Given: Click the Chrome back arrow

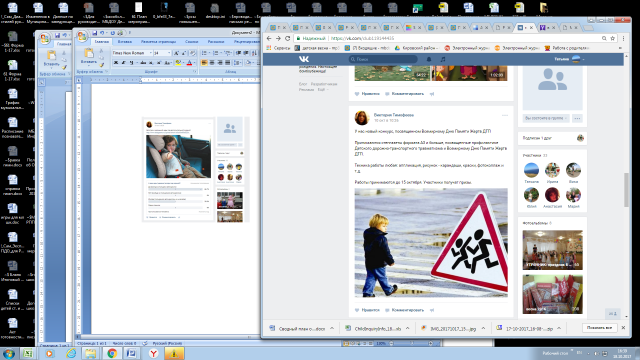Looking at the screenshot, I should 269,38.
